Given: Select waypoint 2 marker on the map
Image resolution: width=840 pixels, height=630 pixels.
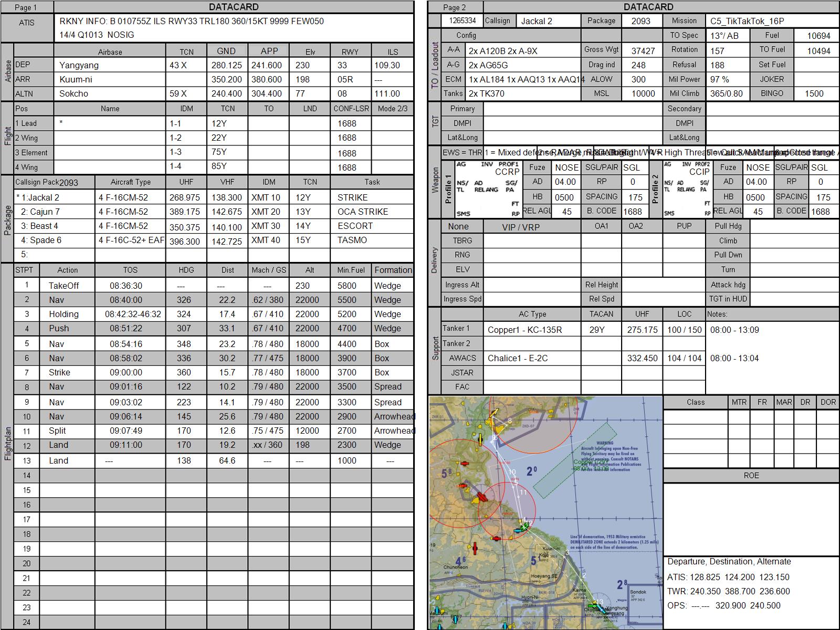Looking at the screenshot, I should (x=583, y=576).
